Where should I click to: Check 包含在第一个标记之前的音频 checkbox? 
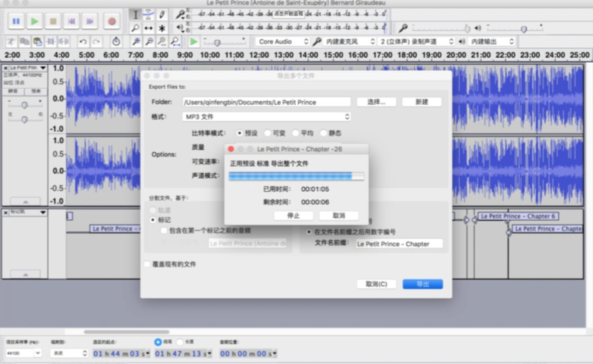point(164,231)
